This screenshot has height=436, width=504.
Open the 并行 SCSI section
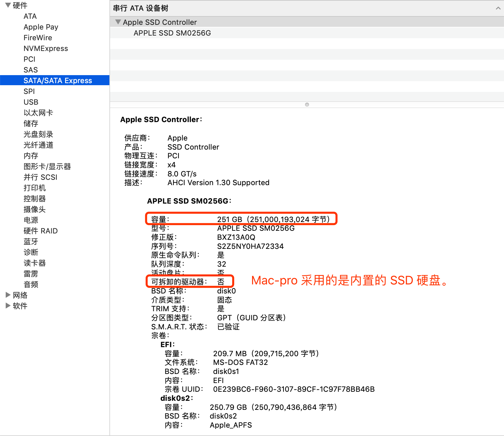tap(40, 177)
